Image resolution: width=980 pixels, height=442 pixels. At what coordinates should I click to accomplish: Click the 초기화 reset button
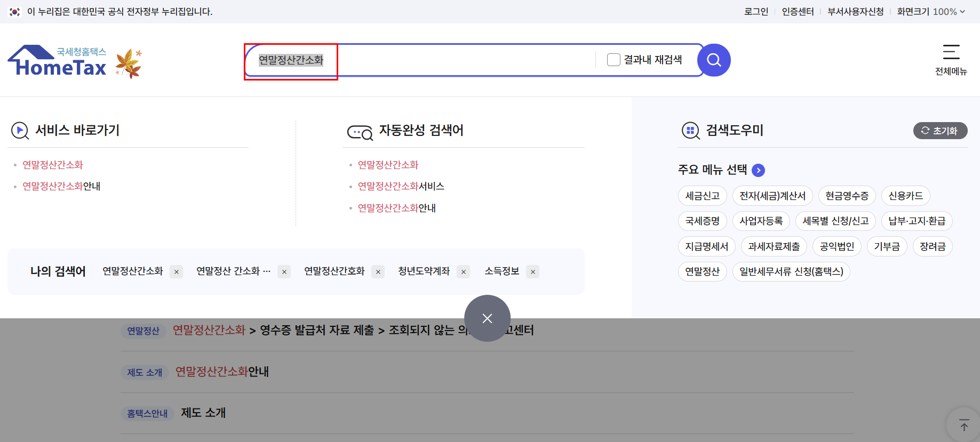940,131
